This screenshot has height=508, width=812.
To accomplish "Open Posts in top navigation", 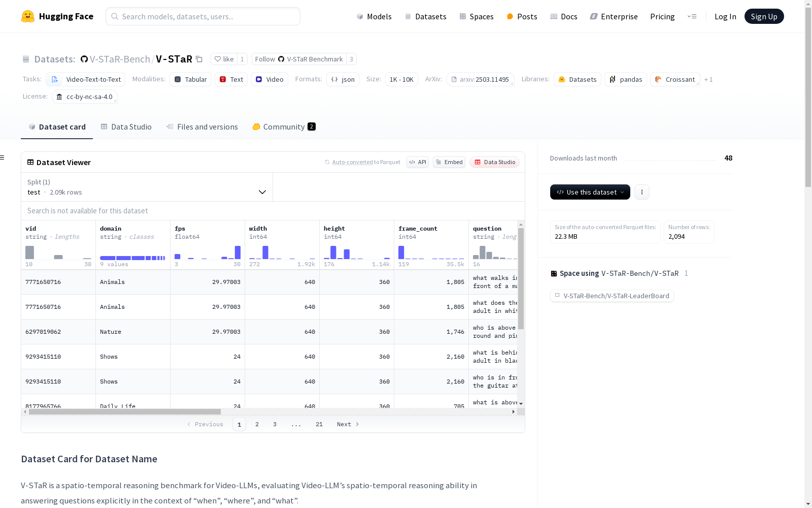I will point(522,16).
